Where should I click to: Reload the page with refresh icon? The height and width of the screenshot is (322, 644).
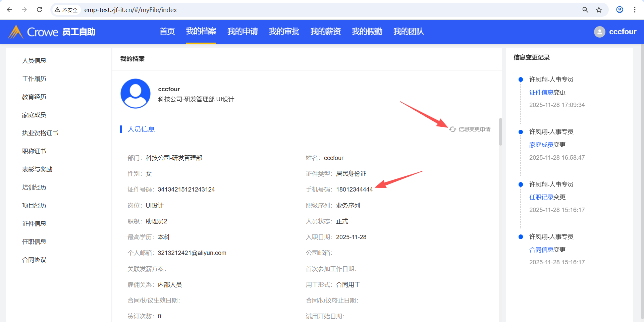39,10
